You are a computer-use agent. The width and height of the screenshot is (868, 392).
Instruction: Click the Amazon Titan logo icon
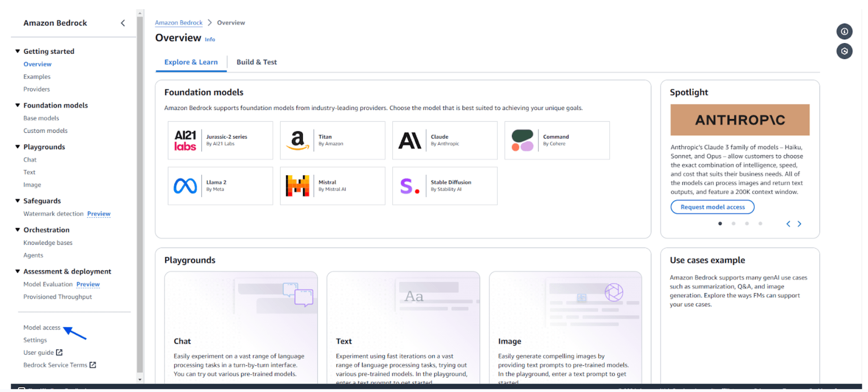(297, 140)
